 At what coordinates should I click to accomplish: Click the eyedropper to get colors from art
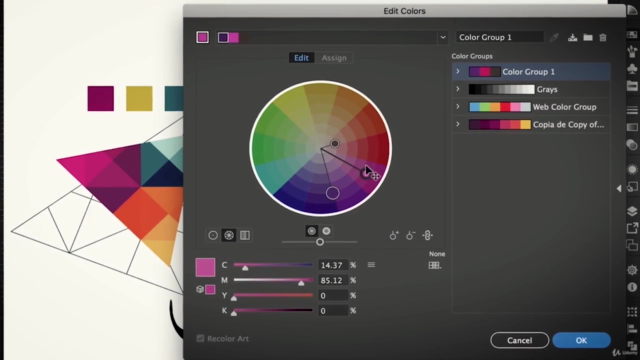(554, 38)
